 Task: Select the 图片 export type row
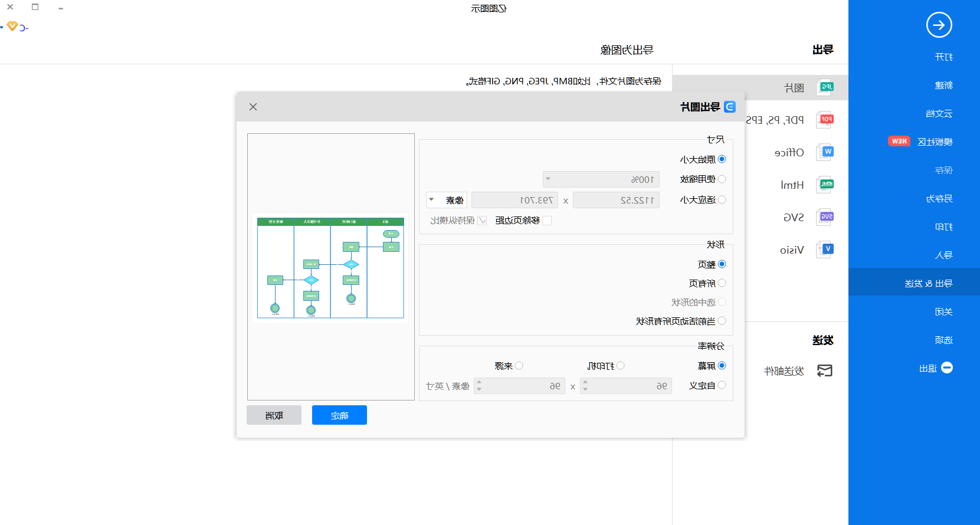point(761,87)
